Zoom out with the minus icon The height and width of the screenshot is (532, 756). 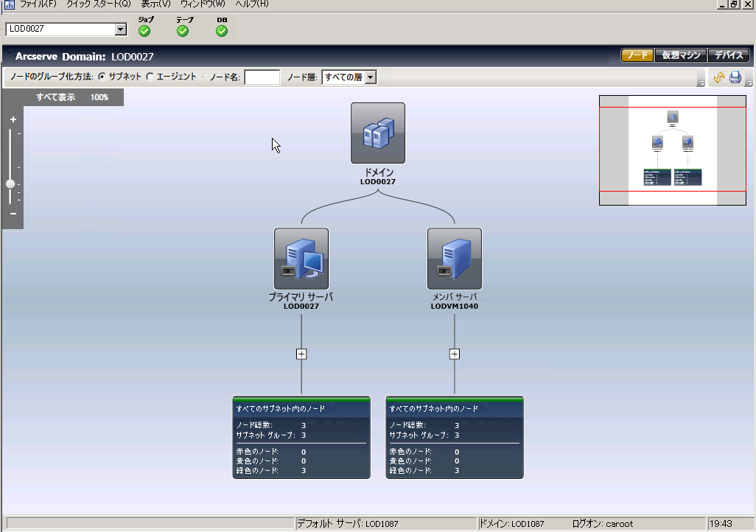(13, 213)
